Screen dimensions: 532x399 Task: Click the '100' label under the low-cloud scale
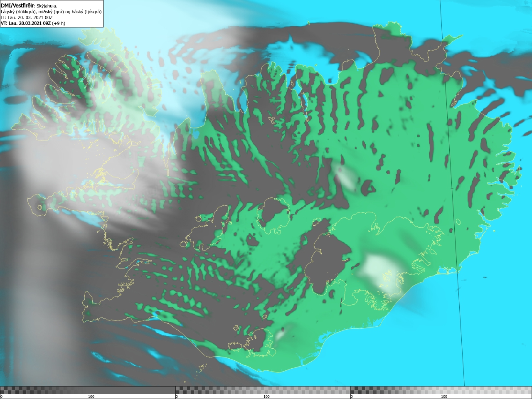click(91, 397)
